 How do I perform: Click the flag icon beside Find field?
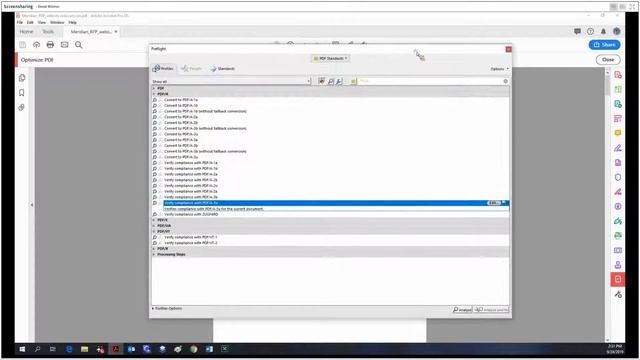point(353,81)
